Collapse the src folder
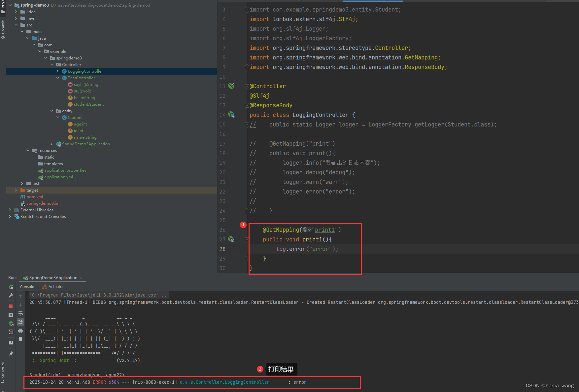 click(x=16, y=25)
